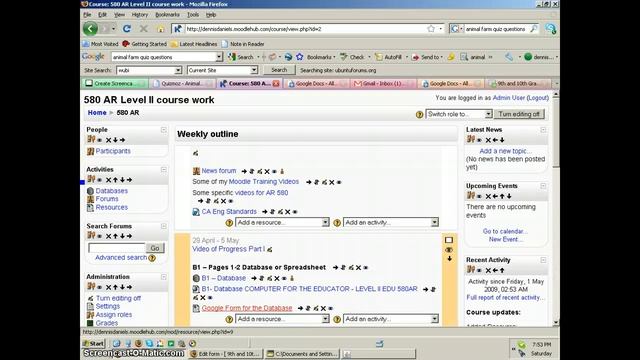This screenshot has height=360, width=640.
Task: Collapse the People block
Action: click(x=164, y=130)
